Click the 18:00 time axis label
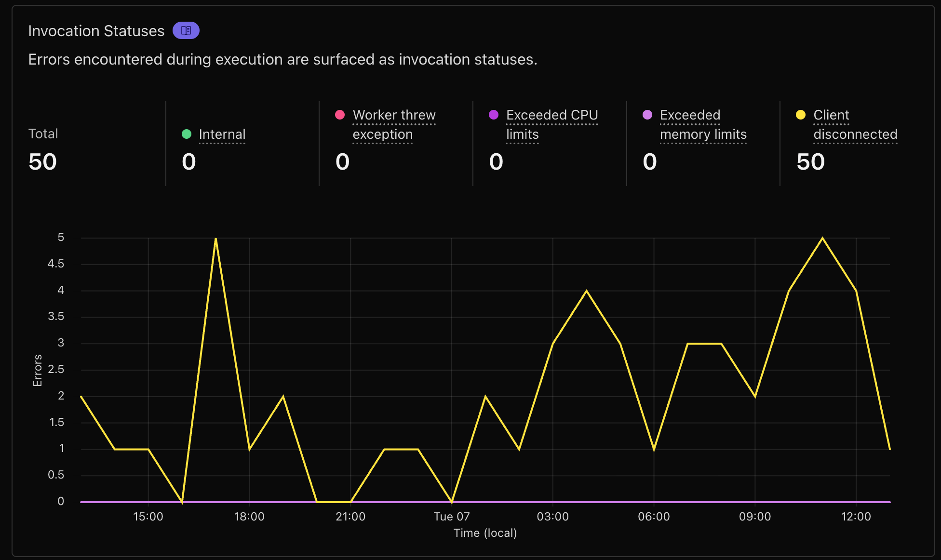The width and height of the screenshot is (941, 560). pyautogui.click(x=249, y=517)
